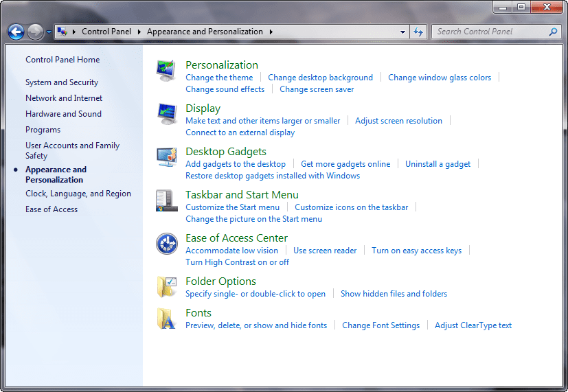Expand the recent pages arrow near Forward
The image size is (568, 392).
pos(49,32)
